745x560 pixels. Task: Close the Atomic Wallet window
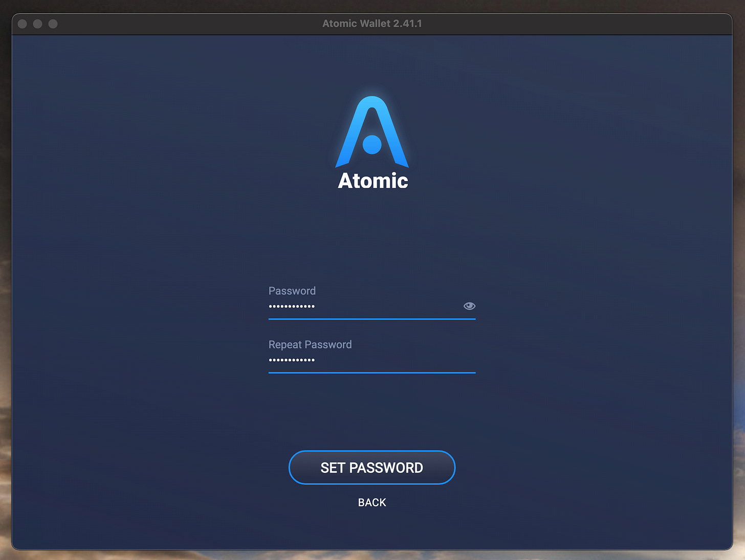tap(23, 24)
